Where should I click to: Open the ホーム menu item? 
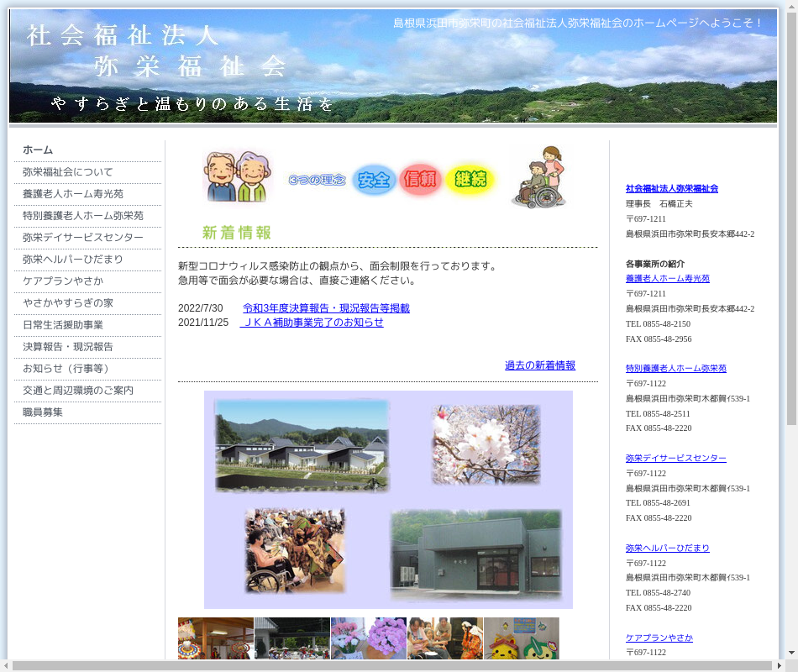[38, 150]
